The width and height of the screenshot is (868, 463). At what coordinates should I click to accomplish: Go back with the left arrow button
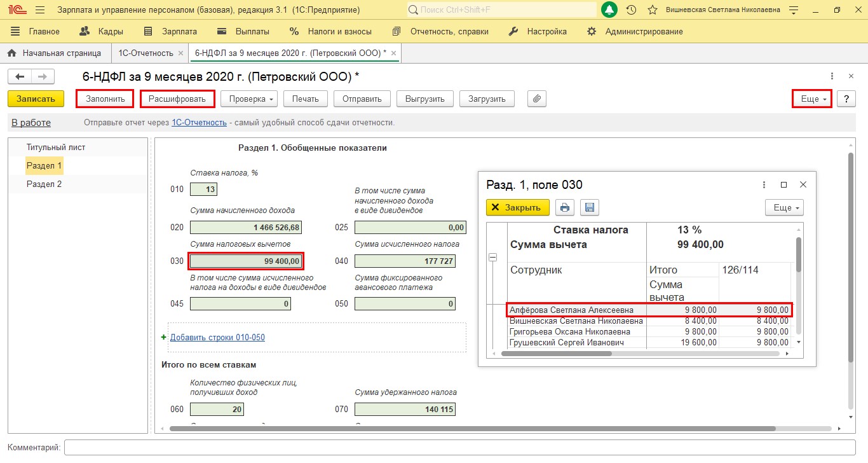click(20, 76)
